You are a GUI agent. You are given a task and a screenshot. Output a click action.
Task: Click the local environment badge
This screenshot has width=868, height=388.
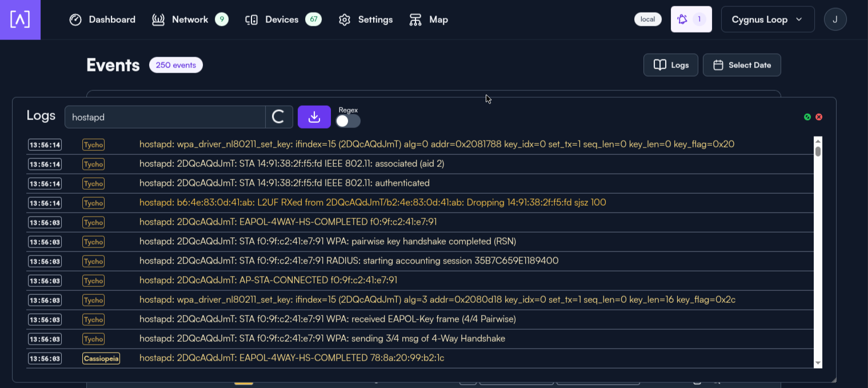click(647, 19)
